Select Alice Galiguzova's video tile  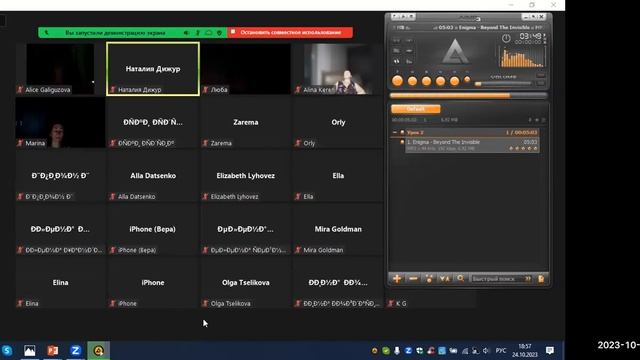(60, 69)
